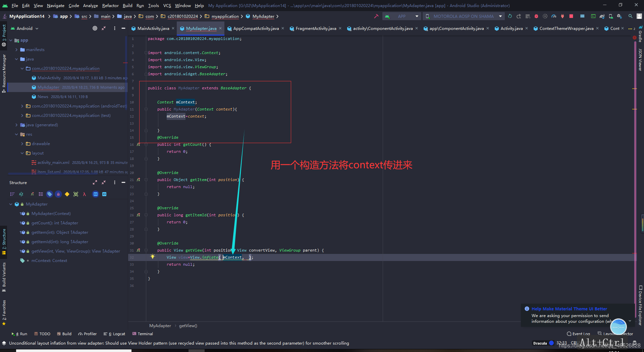The image size is (644, 352).
Task: Open the AVD Manager icon
Action: [611, 16]
